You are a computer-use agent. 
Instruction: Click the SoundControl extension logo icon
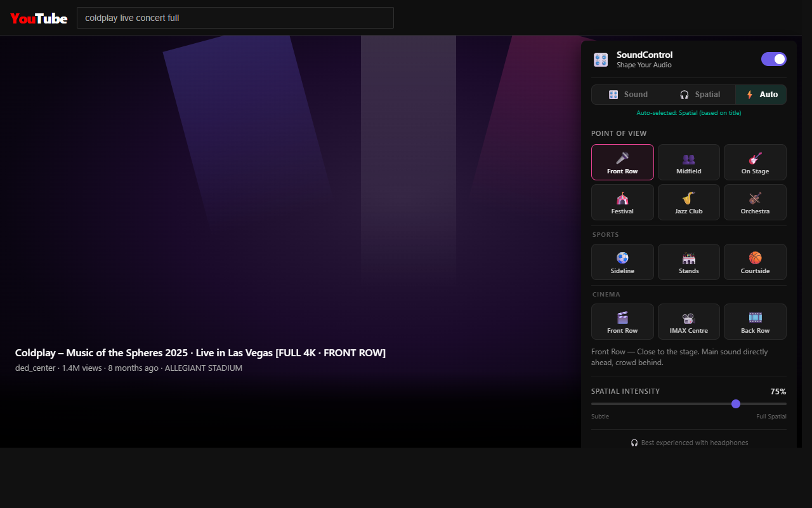point(601,60)
